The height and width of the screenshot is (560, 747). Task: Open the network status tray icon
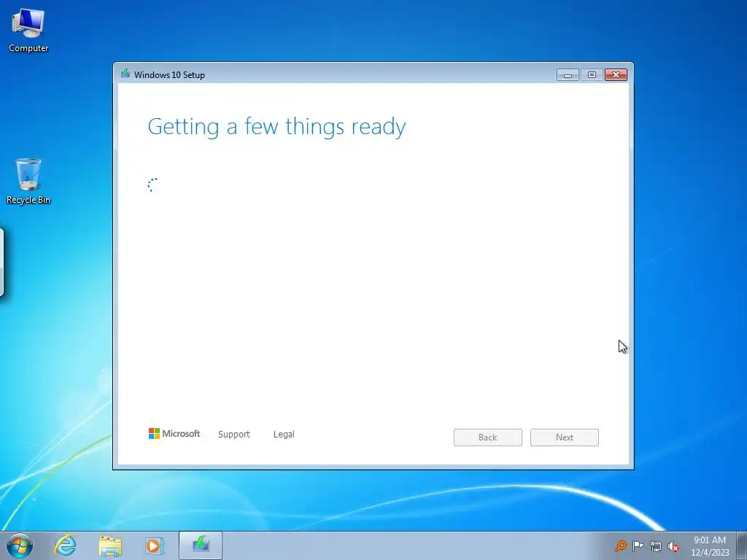coord(656,546)
